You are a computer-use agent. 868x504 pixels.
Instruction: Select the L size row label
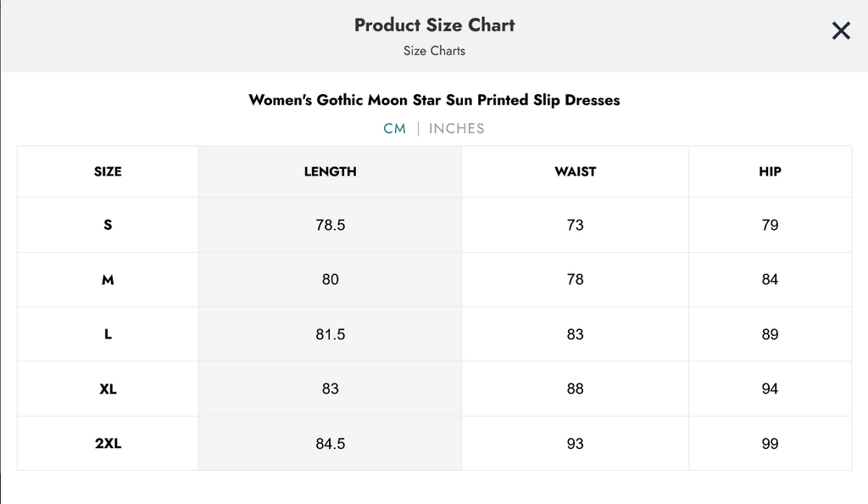point(108,334)
